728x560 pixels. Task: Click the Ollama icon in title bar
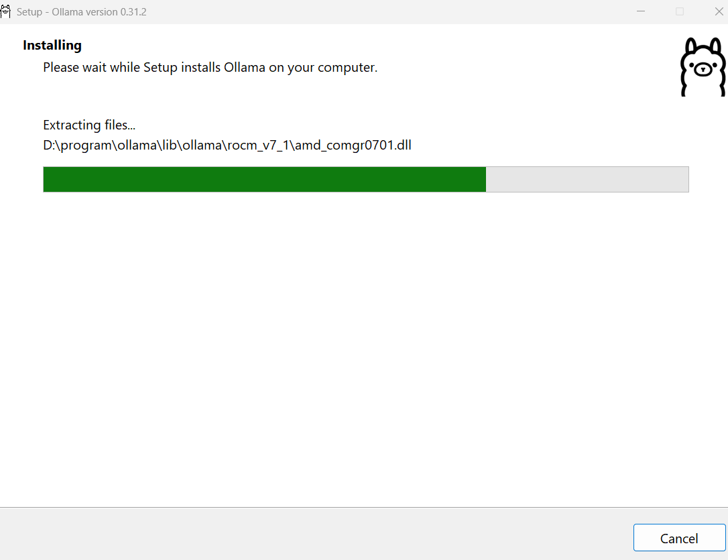pyautogui.click(x=5, y=11)
